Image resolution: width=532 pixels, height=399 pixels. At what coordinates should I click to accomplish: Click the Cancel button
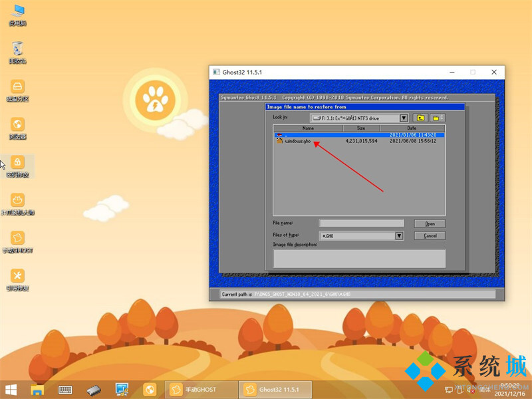430,235
